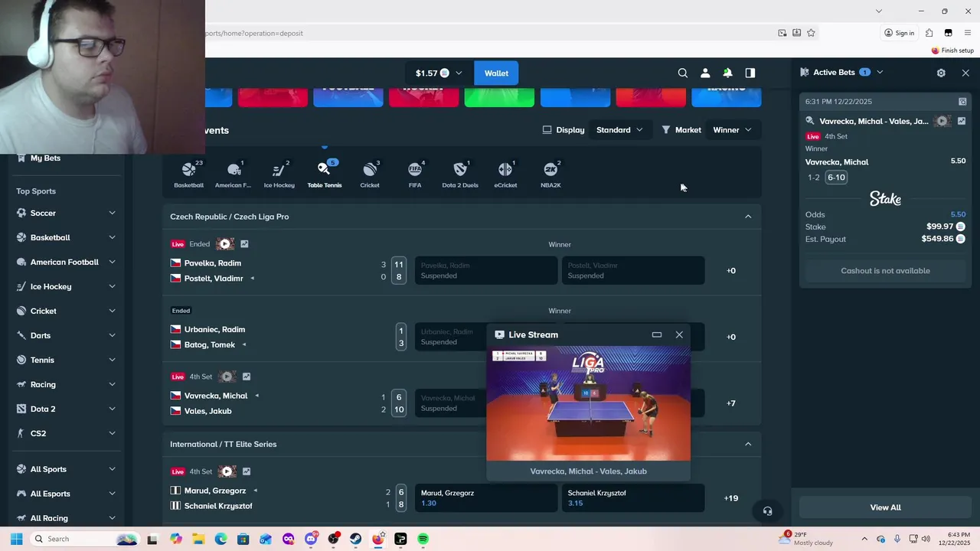Viewport: 980px width, 551px height.
Task: Expand Basketball in the sidebar
Action: coord(112,237)
